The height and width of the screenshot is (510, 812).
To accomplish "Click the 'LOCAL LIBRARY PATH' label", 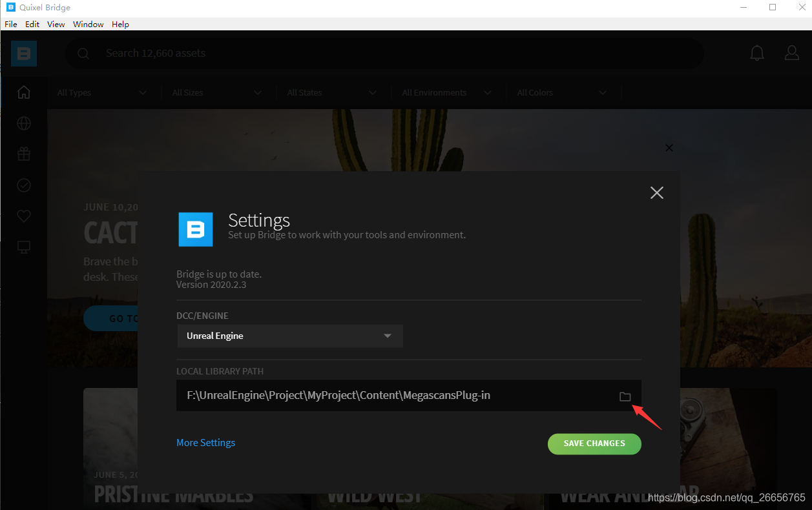I will (220, 371).
